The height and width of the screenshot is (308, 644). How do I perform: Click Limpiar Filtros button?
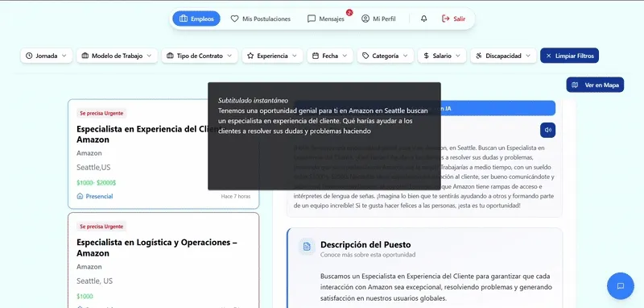pyautogui.click(x=569, y=56)
